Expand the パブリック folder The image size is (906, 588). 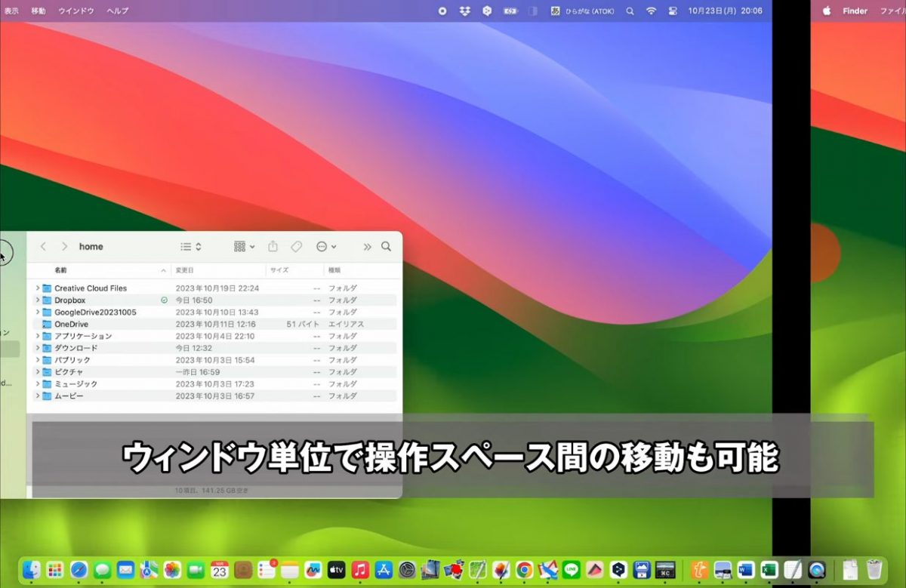pyautogui.click(x=38, y=360)
